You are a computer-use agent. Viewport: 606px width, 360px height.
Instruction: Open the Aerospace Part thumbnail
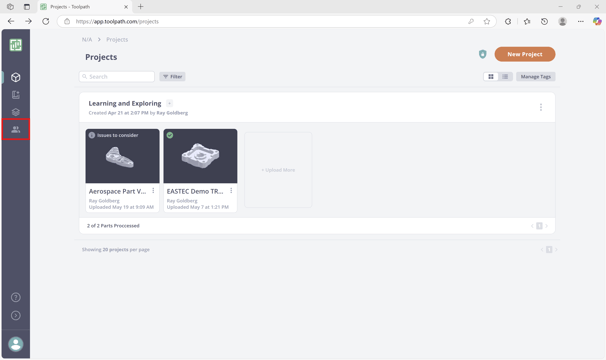[122, 156]
